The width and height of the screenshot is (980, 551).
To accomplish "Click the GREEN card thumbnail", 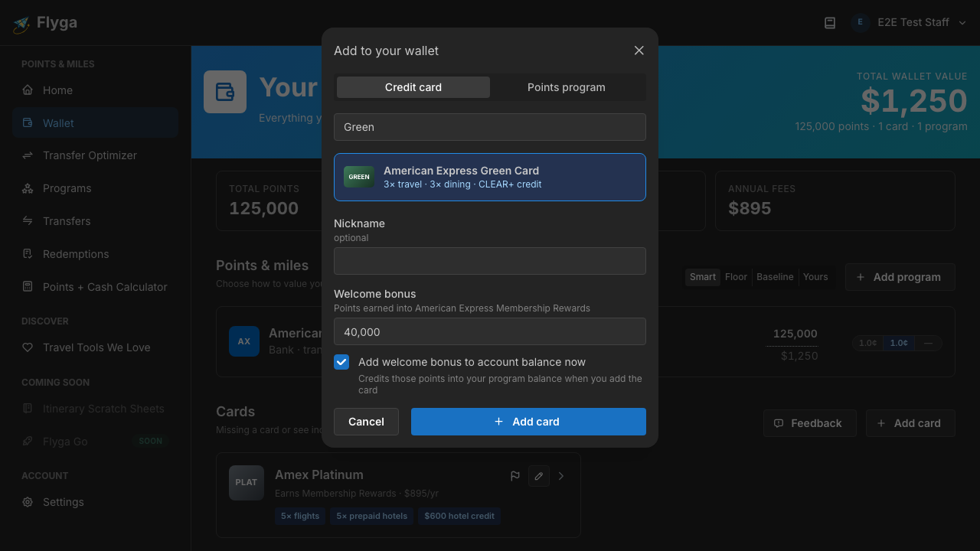I will pyautogui.click(x=359, y=177).
